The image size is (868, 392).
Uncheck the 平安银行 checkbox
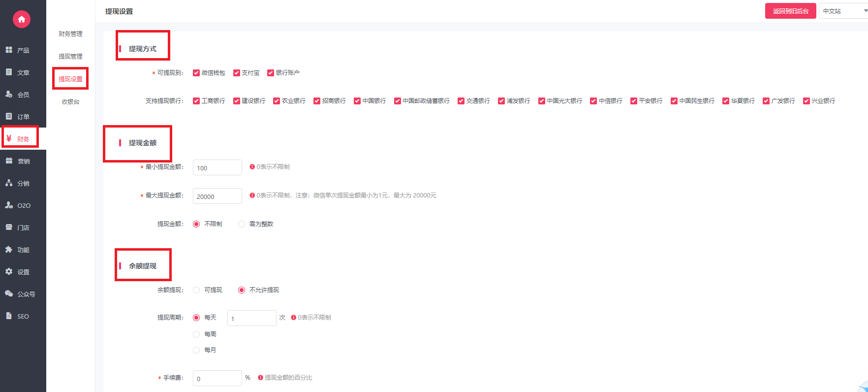[634, 101]
